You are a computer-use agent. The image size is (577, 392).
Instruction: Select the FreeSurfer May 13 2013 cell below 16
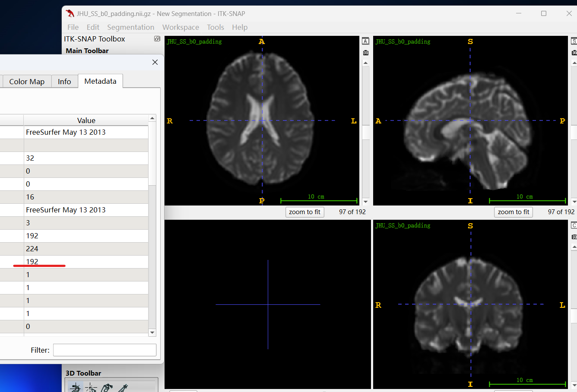(x=86, y=210)
